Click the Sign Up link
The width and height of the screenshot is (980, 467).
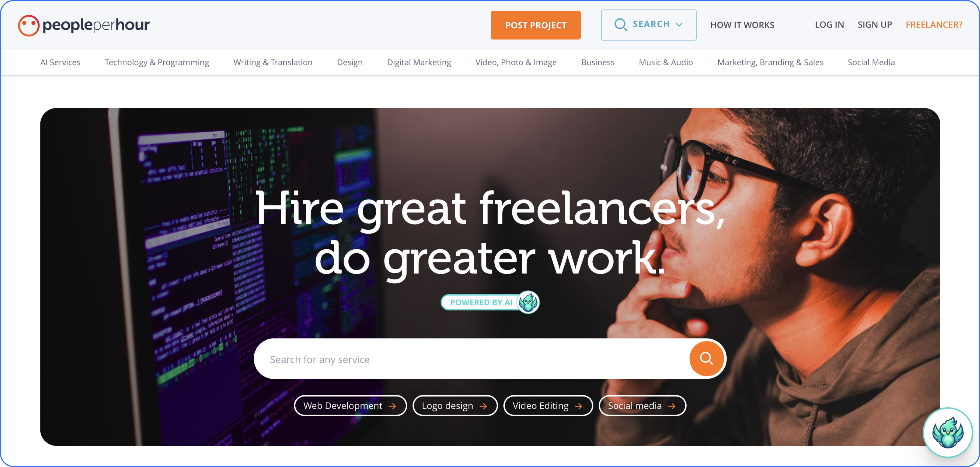(874, 25)
